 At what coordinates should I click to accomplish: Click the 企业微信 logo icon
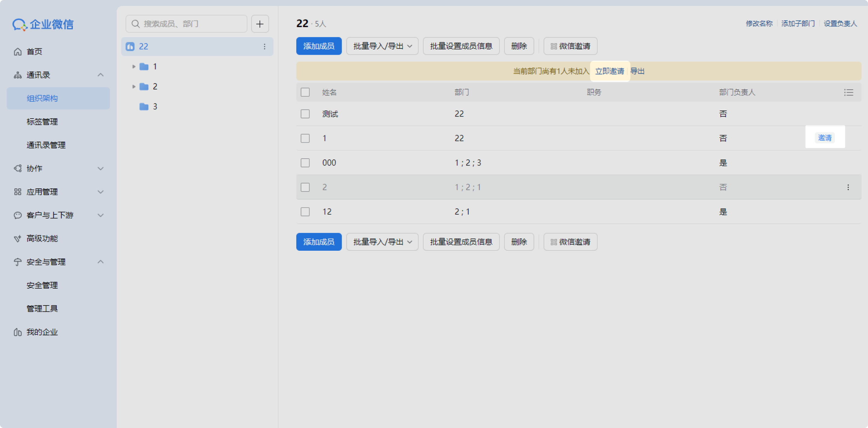click(20, 24)
